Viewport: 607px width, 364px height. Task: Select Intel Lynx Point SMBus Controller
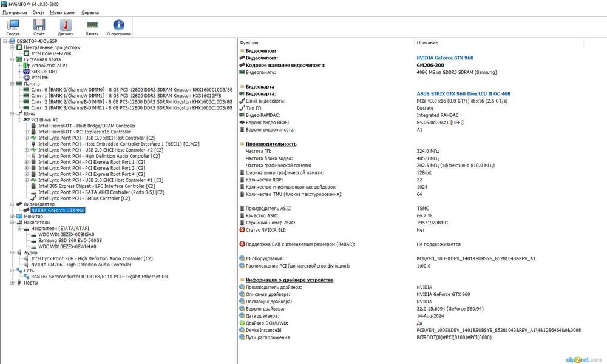point(84,198)
